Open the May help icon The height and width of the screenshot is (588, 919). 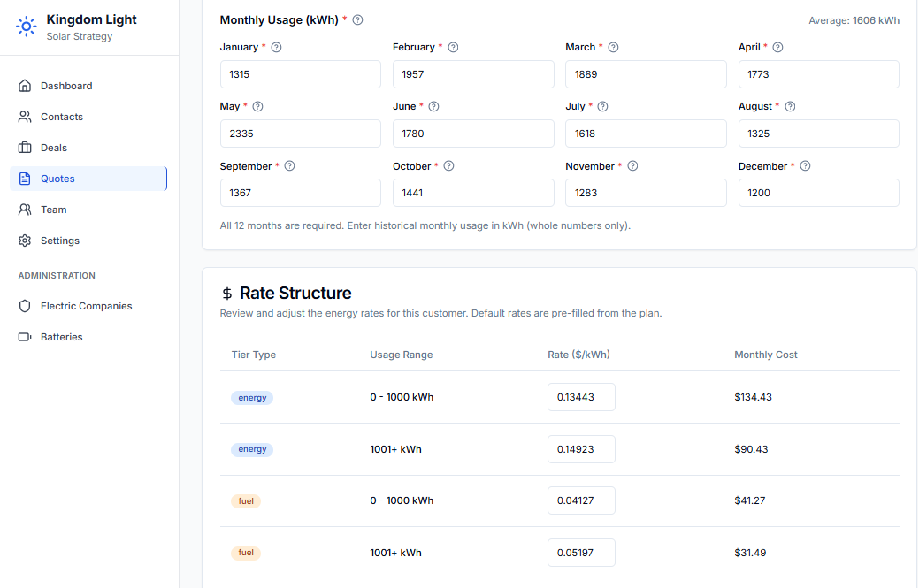click(257, 107)
